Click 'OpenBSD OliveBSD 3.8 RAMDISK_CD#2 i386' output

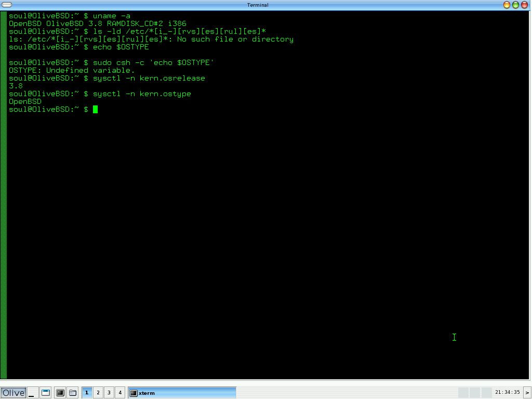coord(97,24)
